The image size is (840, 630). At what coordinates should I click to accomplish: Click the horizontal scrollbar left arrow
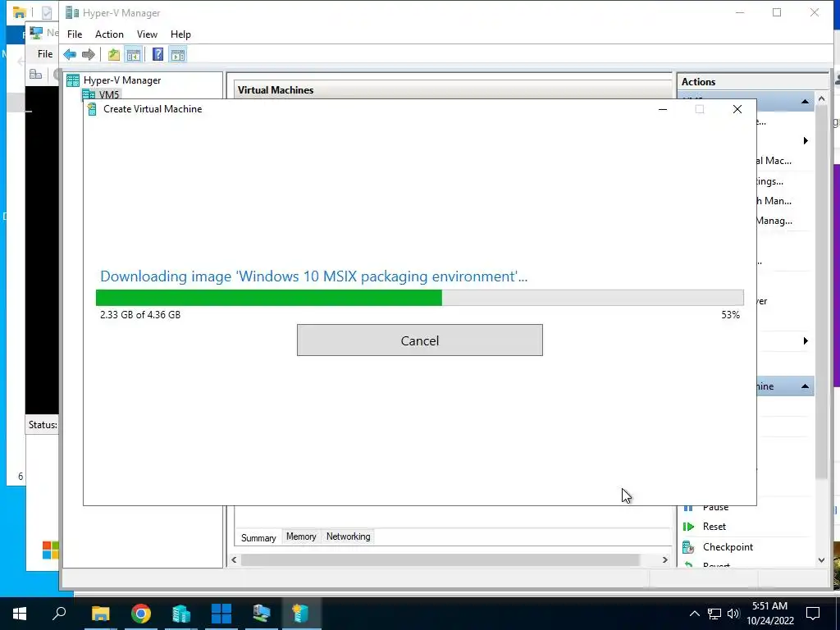pos(234,559)
